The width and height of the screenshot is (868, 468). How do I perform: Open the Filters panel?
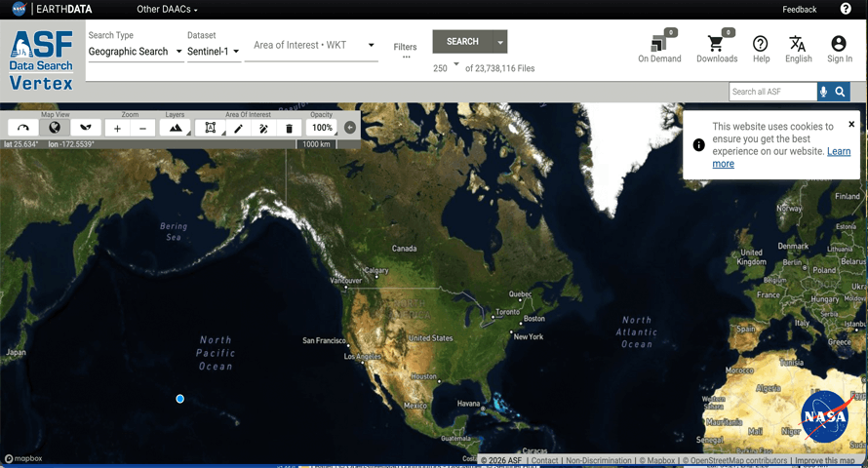coord(405,49)
